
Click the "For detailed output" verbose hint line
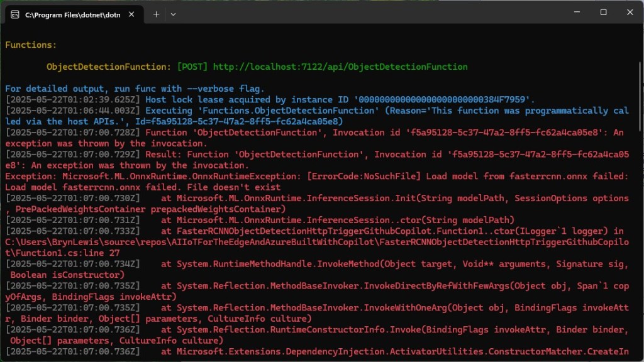(x=135, y=89)
